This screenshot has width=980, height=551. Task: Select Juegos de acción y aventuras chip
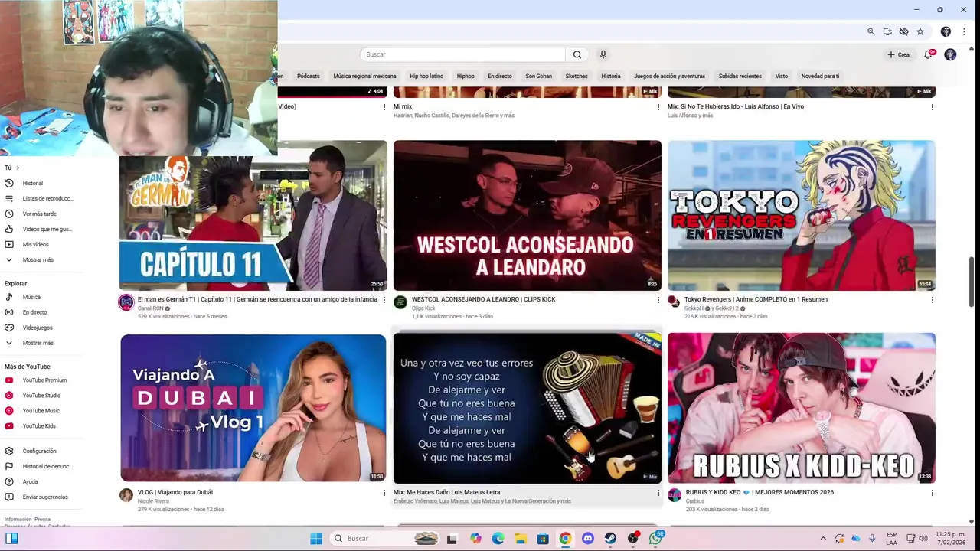[x=669, y=76]
